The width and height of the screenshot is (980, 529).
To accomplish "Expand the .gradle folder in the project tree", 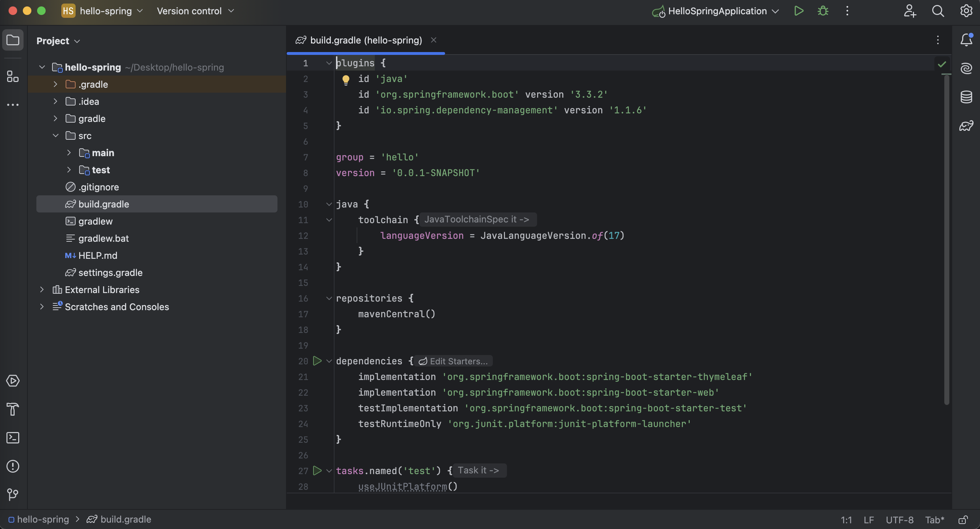I will click(56, 84).
